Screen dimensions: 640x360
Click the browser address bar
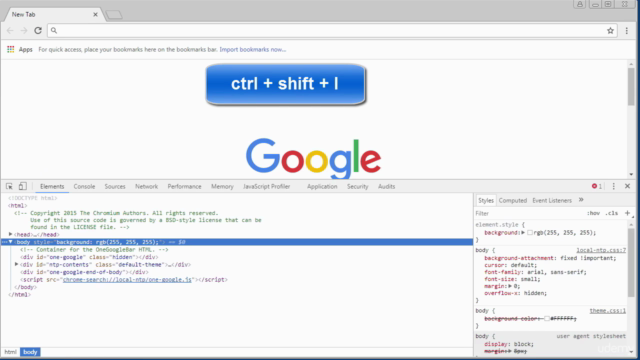331,31
